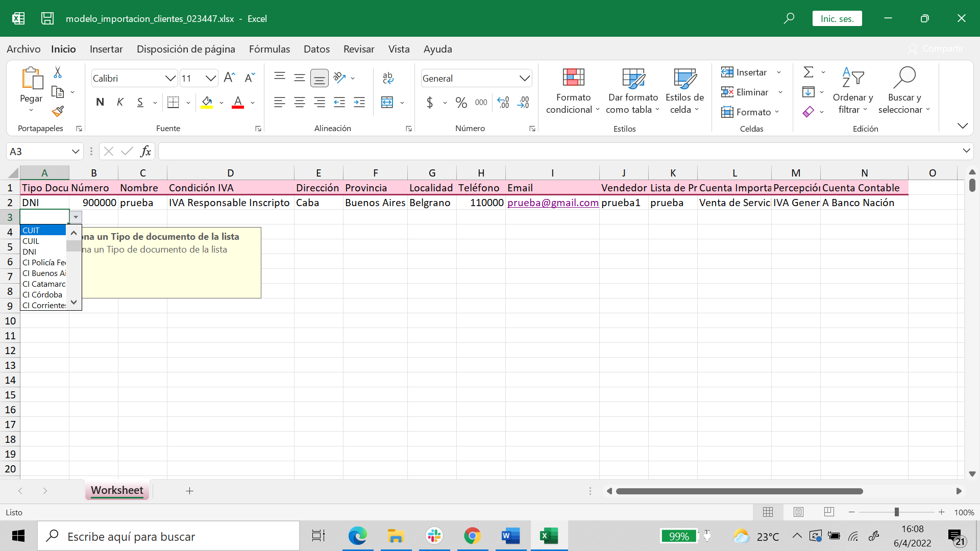The image size is (980, 551).
Task: Select the Worksheet sheet tab
Action: point(117,490)
